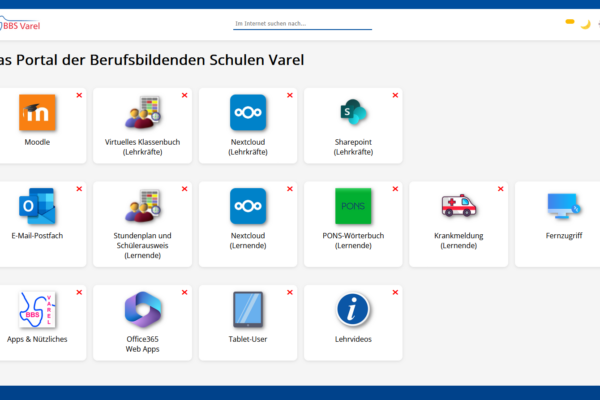Open Office365 Web Apps icon
This screenshot has width=600, height=400.
143,310
